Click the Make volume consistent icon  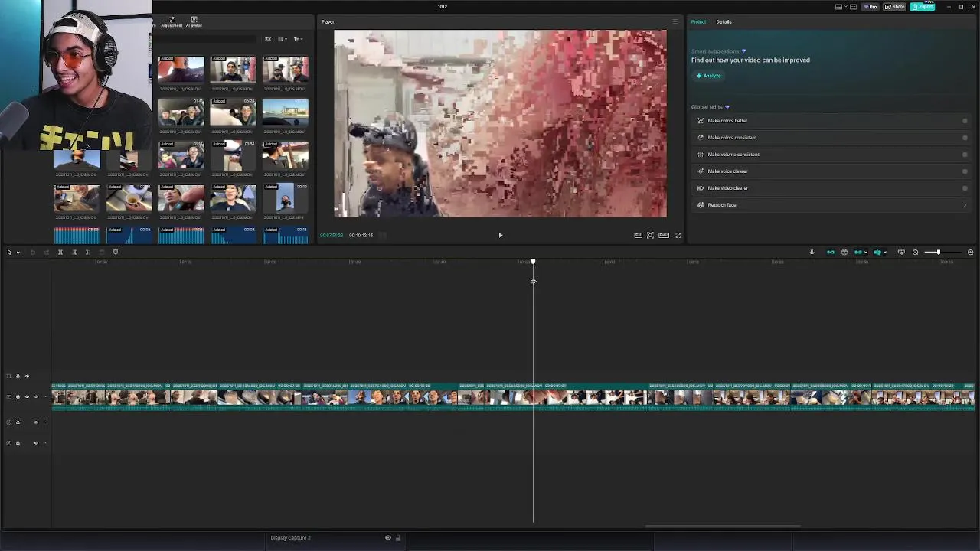coord(700,155)
